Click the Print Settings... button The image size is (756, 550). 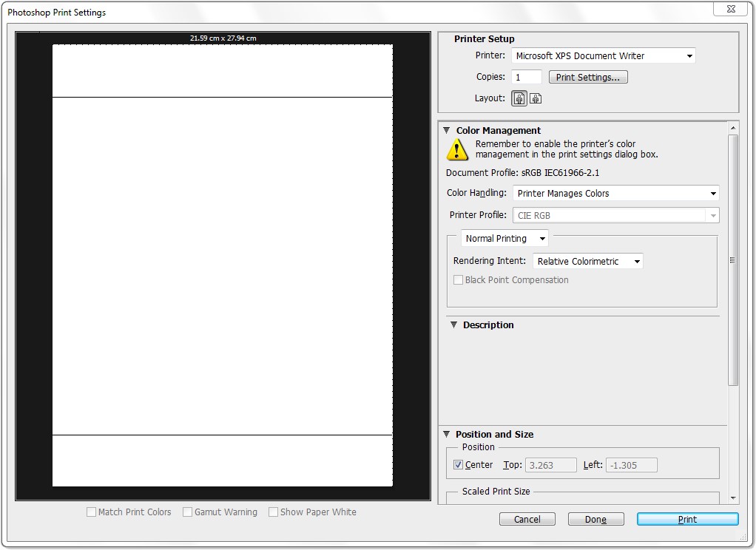588,77
